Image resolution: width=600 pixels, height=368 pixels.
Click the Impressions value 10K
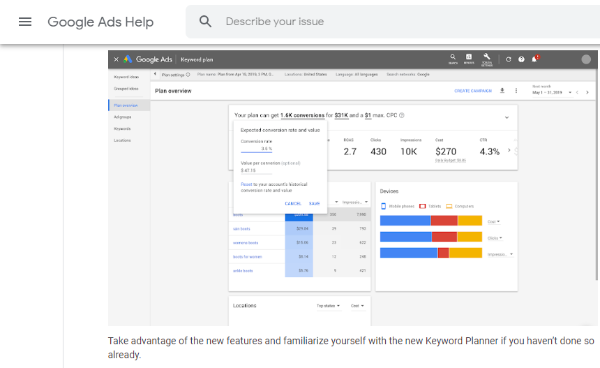pyautogui.click(x=409, y=152)
